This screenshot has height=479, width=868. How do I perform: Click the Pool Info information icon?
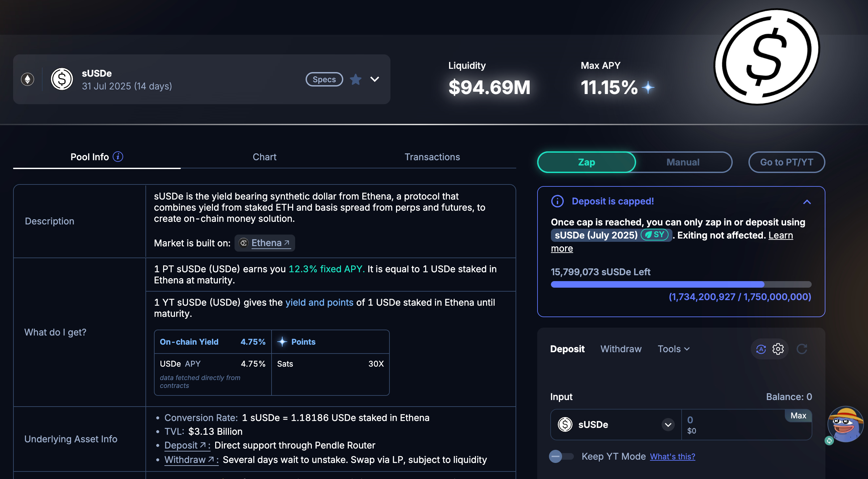pos(118,157)
